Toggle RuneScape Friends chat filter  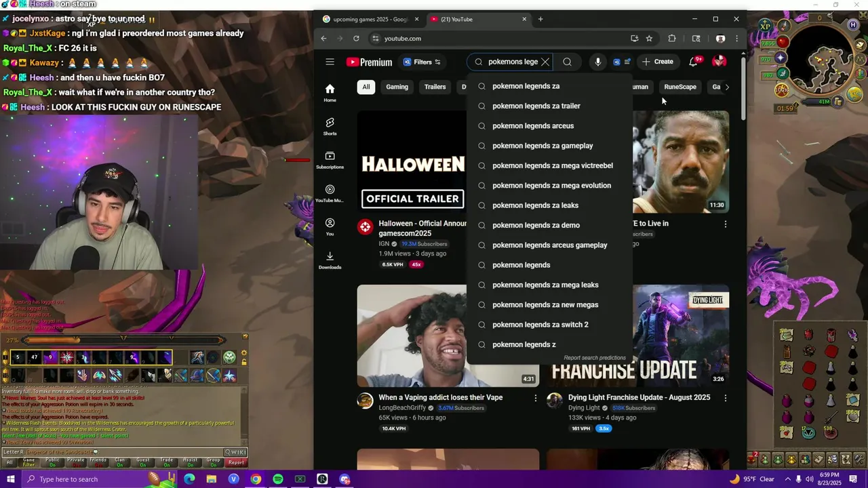98,462
